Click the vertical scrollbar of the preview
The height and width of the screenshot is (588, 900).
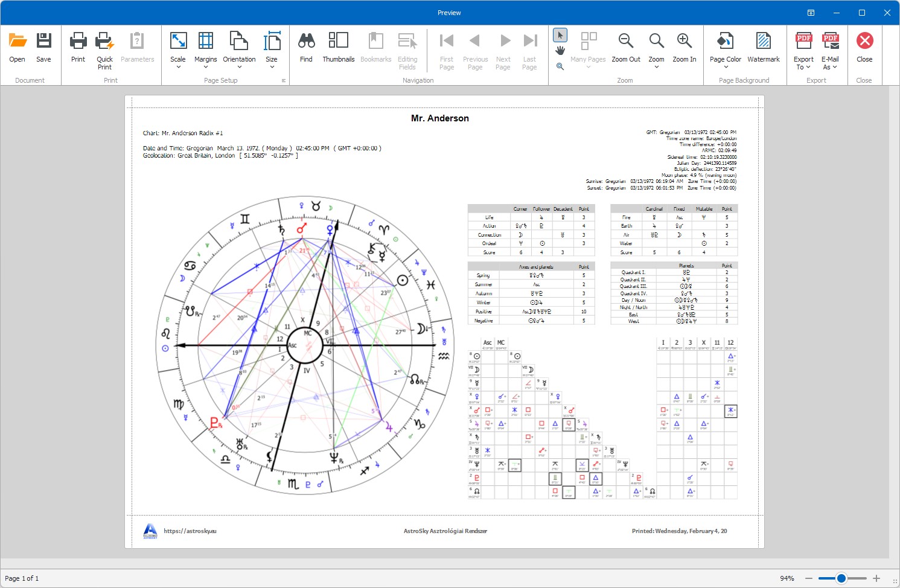pyautogui.click(x=895, y=322)
